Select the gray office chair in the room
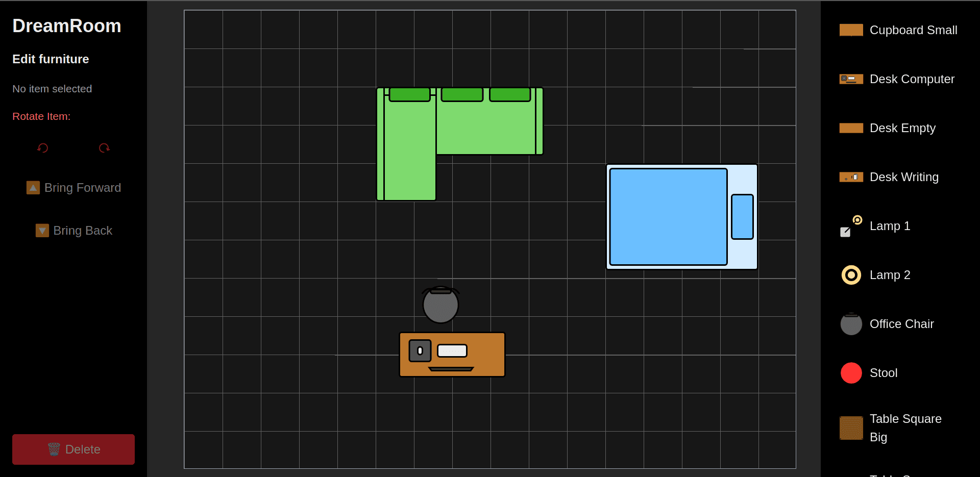980x477 pixels. [x=440, y=305]
